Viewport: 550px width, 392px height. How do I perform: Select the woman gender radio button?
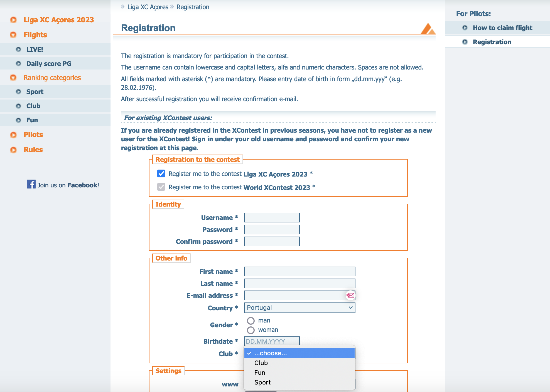pos(251,330)
